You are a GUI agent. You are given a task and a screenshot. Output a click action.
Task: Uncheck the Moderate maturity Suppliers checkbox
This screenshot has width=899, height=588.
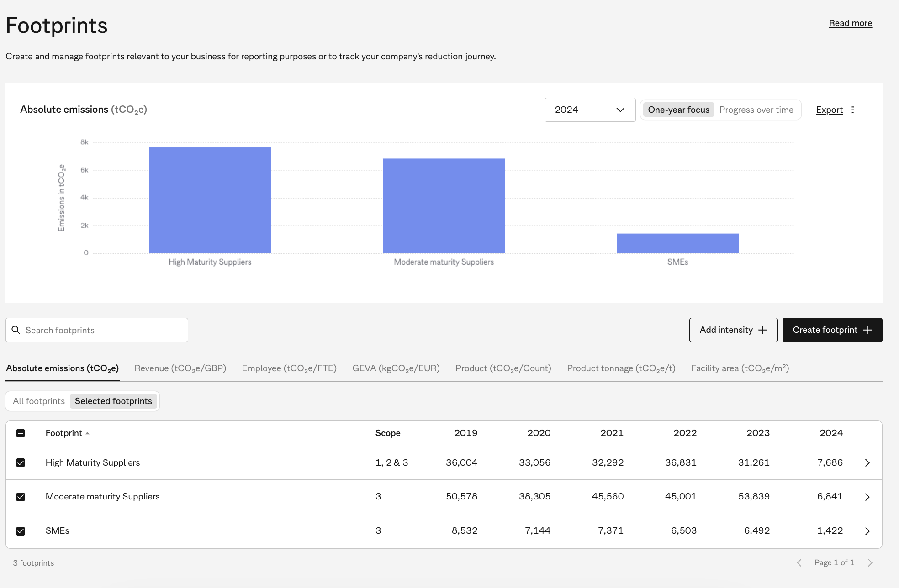pos(21,497)
